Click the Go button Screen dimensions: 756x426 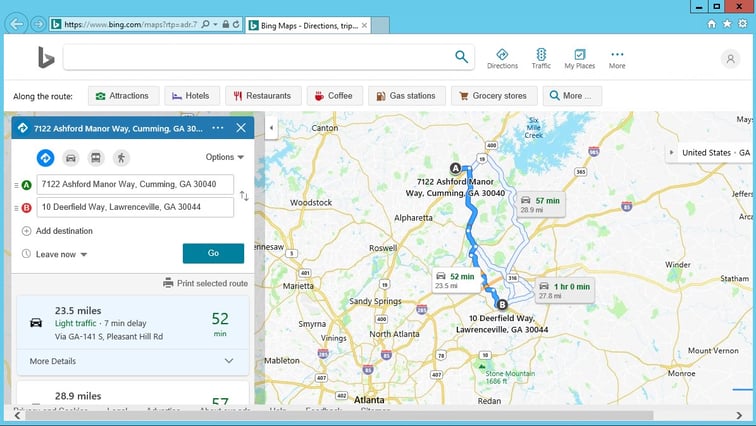click(x=213, y=253)
